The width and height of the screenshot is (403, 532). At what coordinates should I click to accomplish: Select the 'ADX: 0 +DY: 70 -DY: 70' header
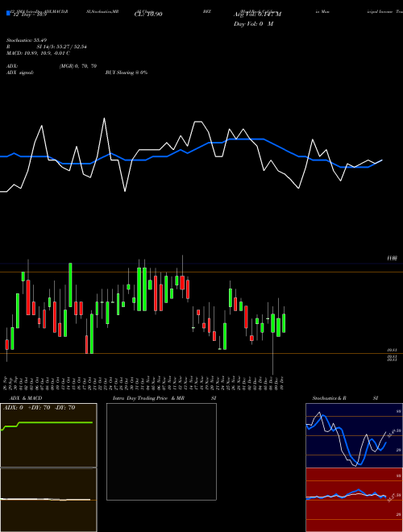click(x=39, y=408)
